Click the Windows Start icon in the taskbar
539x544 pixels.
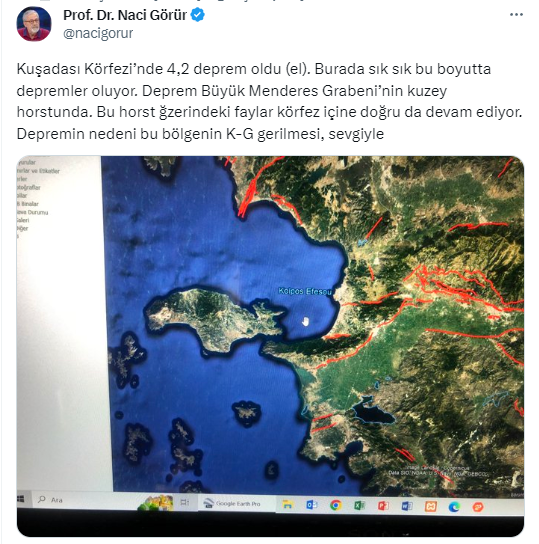point(21,499)
